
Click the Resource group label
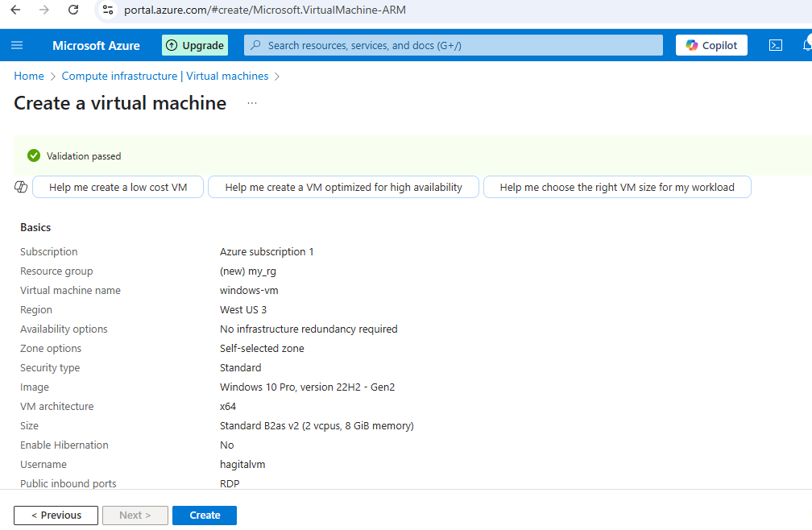[x=56, y=271]
